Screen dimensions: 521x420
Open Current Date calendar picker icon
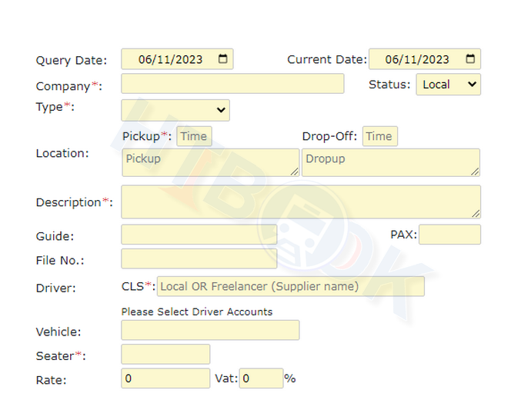click(x=470, y=59)
